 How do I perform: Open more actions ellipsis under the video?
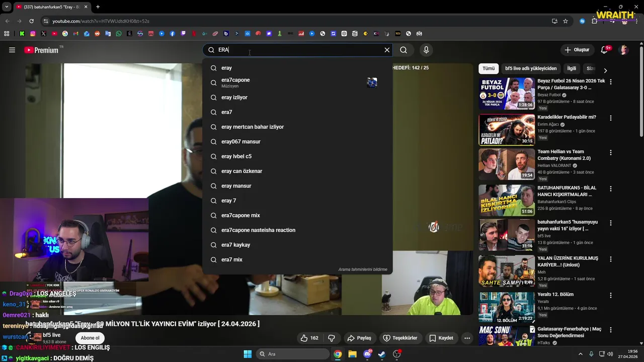[x=467, y=338]
